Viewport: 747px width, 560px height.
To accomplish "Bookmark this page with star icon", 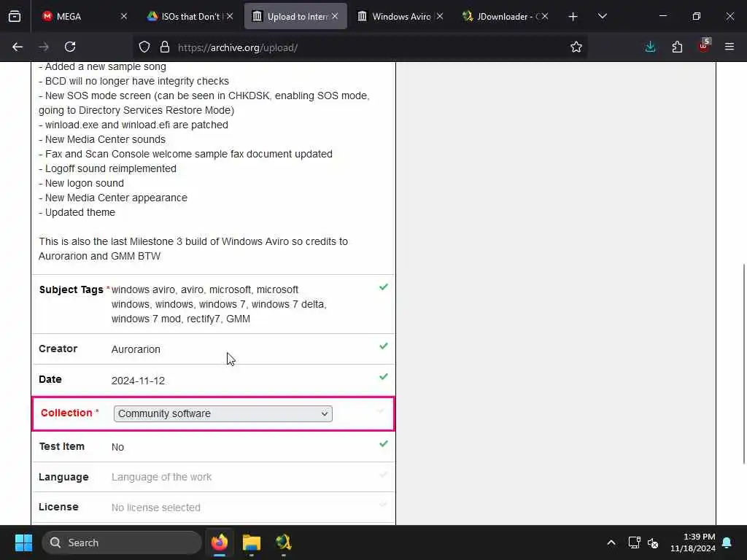I will 576,47.
